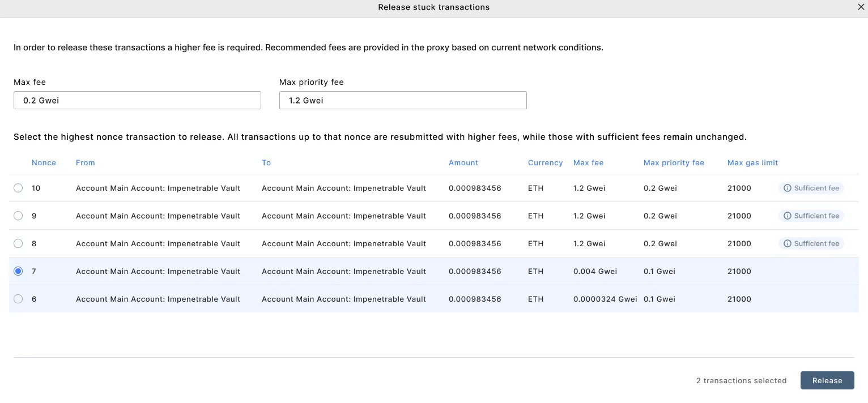The image size is (868, 403).
Task: Click the info icon in nonce 10 row
Action: (x=787, y=188)
